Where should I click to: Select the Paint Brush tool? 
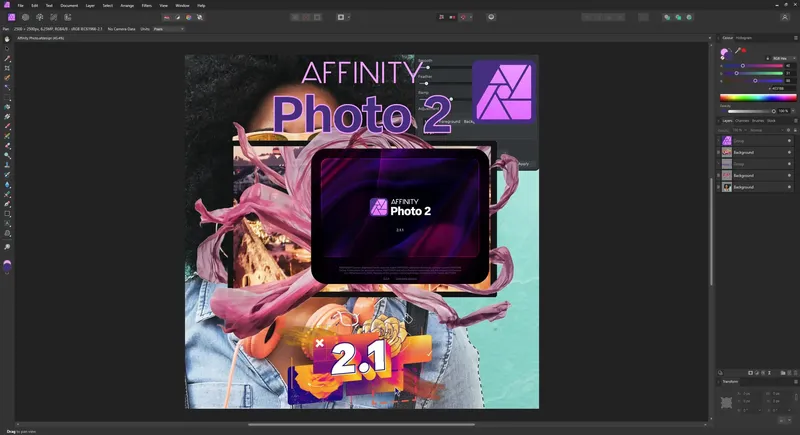(x=7, y=126)
